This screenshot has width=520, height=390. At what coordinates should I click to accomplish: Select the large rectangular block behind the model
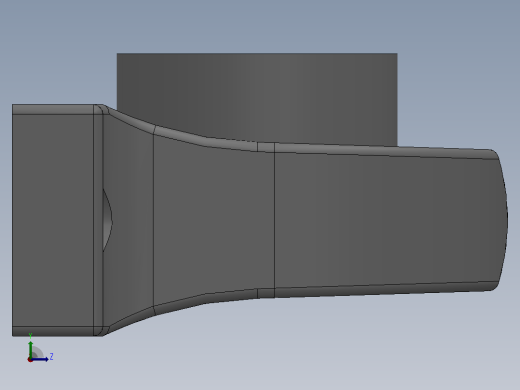click(x=257, y=97)
